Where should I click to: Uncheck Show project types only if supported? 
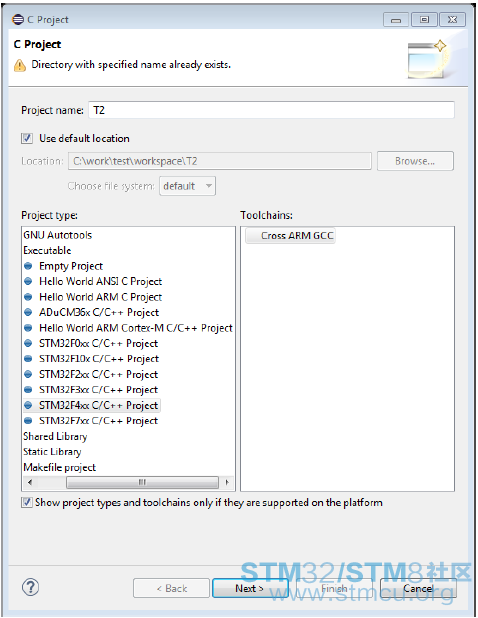click(x=27, y=503)
